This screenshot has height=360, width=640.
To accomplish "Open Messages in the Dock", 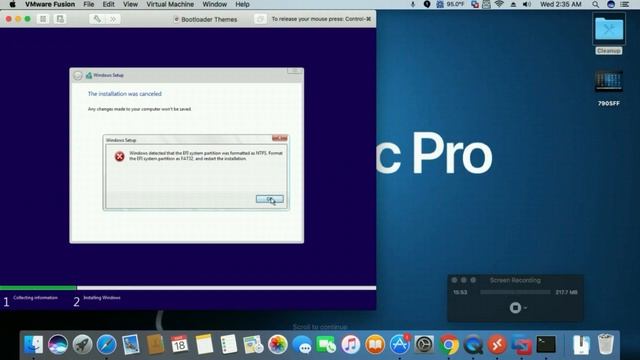I will click(x=302, y=344).
